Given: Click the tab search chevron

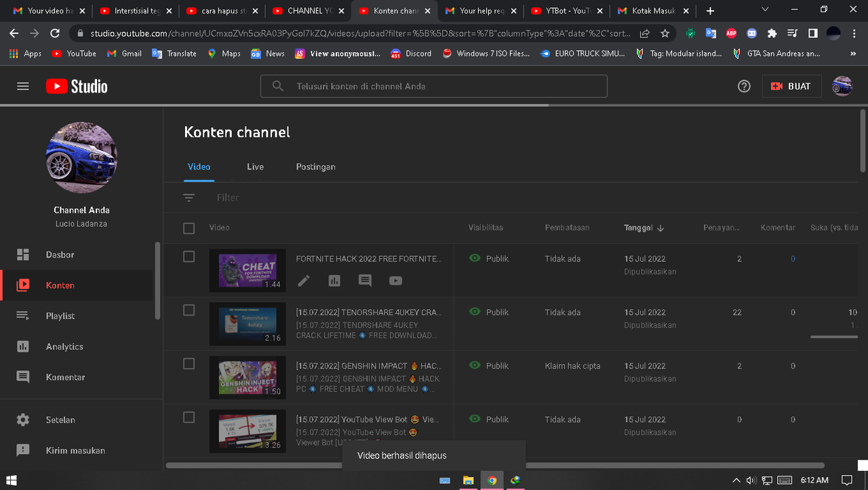Looking at the screenshot, I should click(766, 10).
